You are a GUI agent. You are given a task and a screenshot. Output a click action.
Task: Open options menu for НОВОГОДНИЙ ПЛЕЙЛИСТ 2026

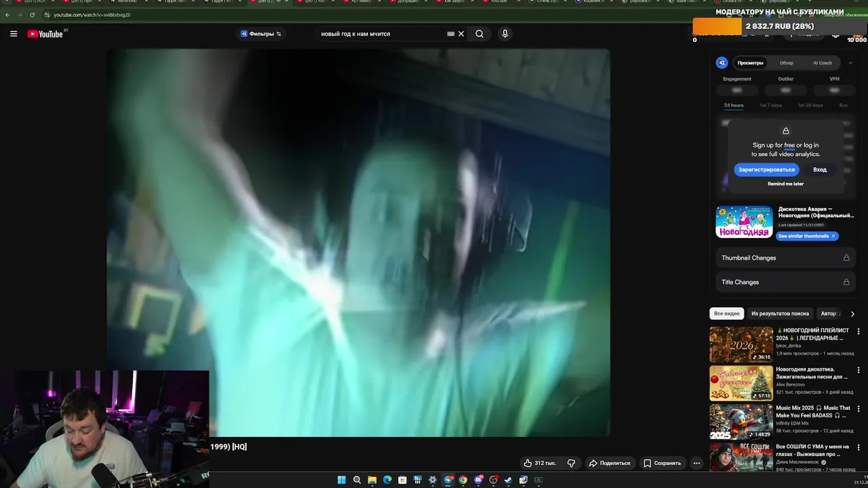(859, 331)
